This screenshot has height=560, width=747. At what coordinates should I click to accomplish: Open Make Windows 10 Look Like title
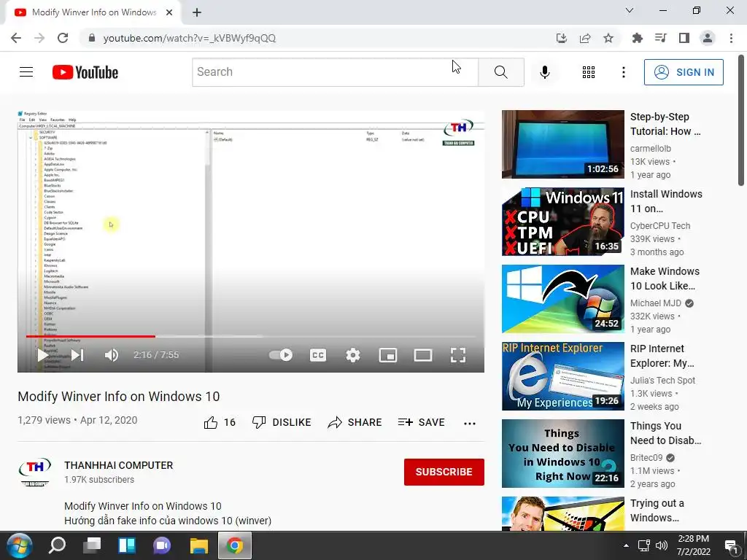click(x=665, y=279)
